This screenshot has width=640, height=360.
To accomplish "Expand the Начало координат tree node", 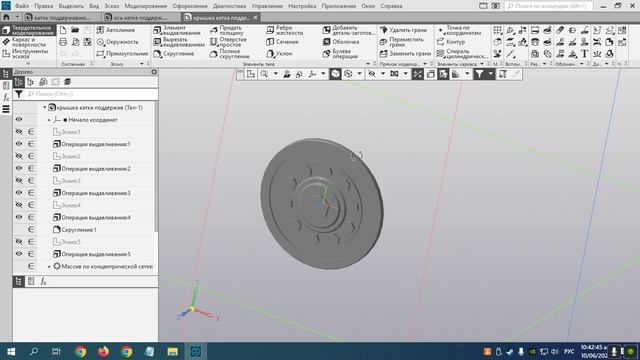I will pos(49,120).
